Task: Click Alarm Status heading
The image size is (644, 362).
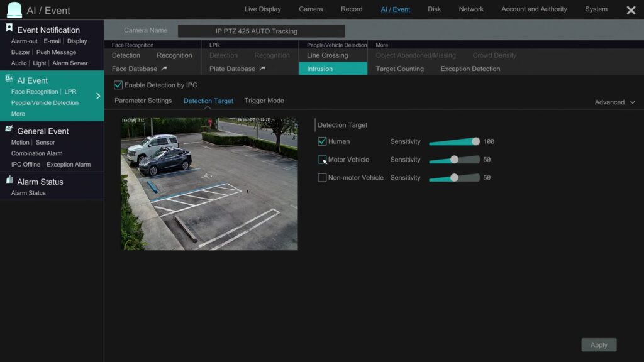Action: (x=40, y=182)
